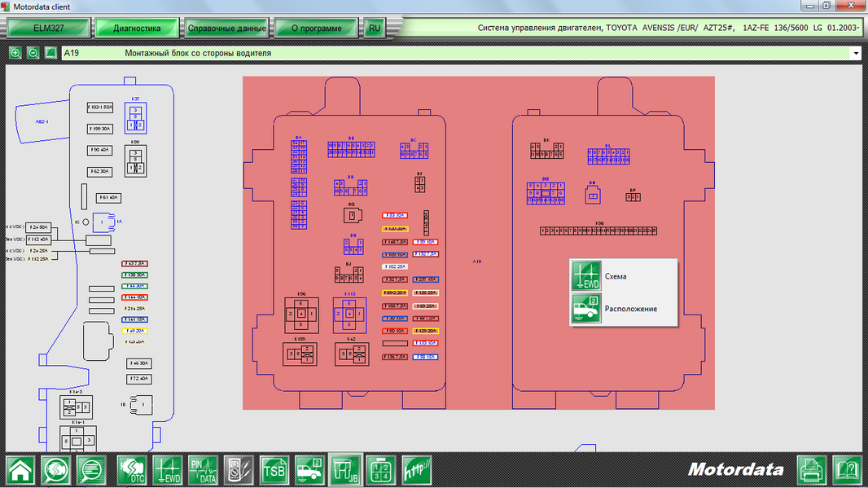Select relay K37 in left block

tap(136, 118)
